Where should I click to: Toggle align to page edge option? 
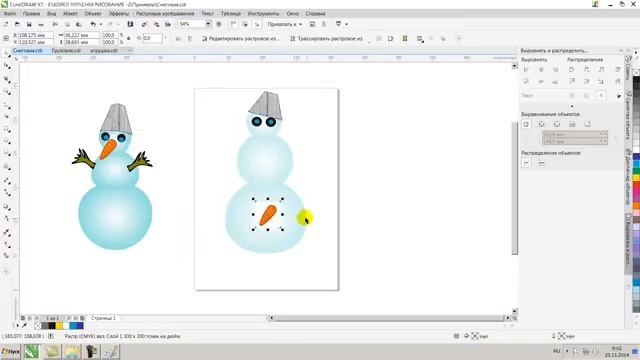pyautogui.click(x=542, y=124)
